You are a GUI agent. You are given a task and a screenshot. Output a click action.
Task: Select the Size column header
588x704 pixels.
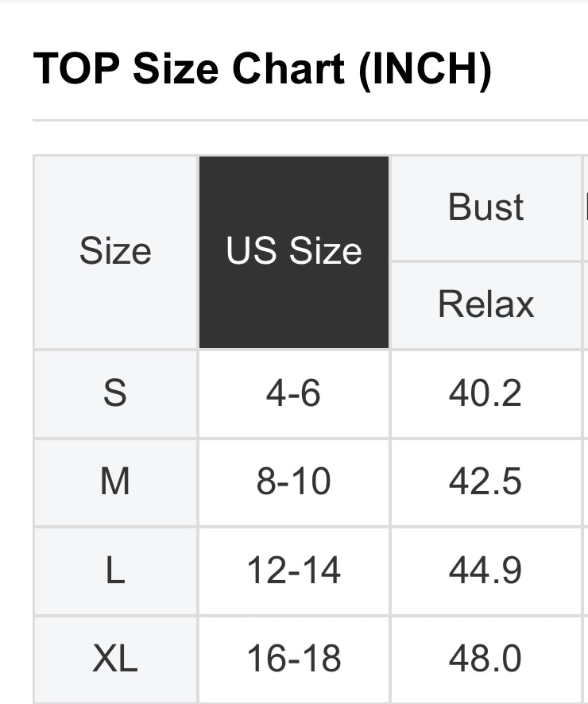click(x=115, y=252)
